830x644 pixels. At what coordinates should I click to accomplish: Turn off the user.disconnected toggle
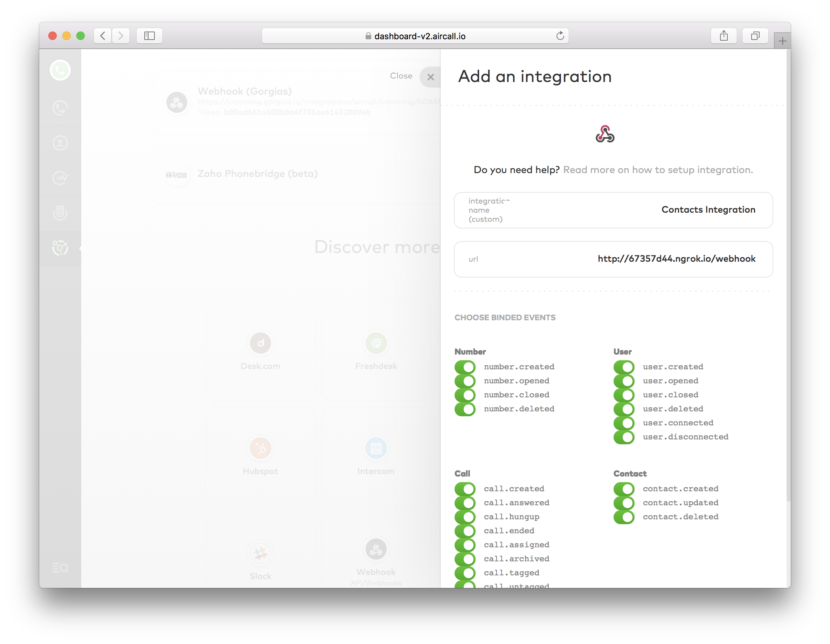[x=624, y=437]
